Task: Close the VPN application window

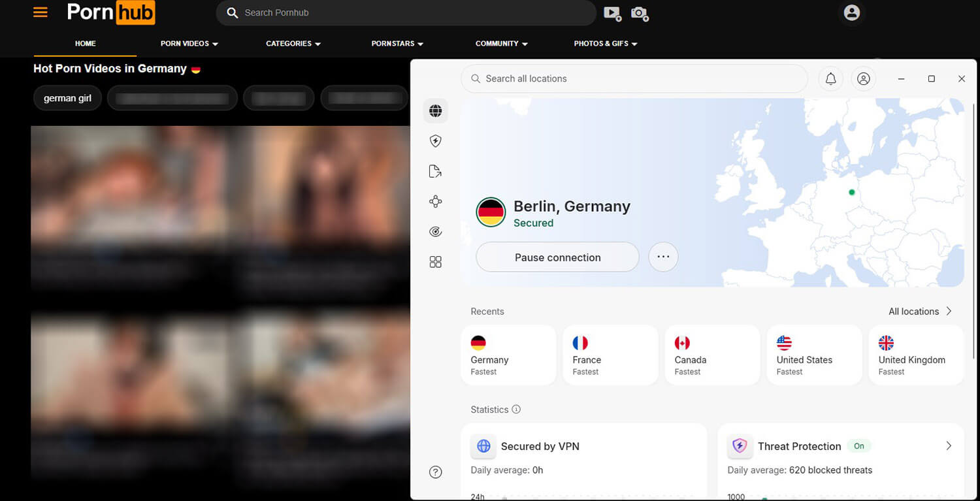Action: 961,78
